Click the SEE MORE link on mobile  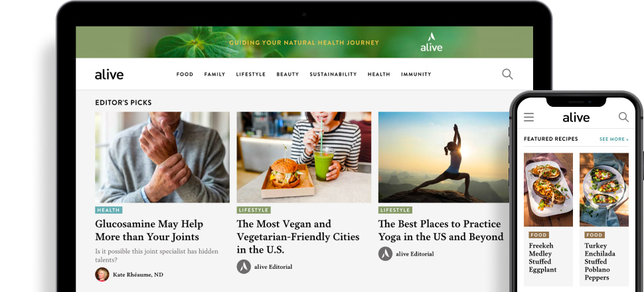point(614,139)
